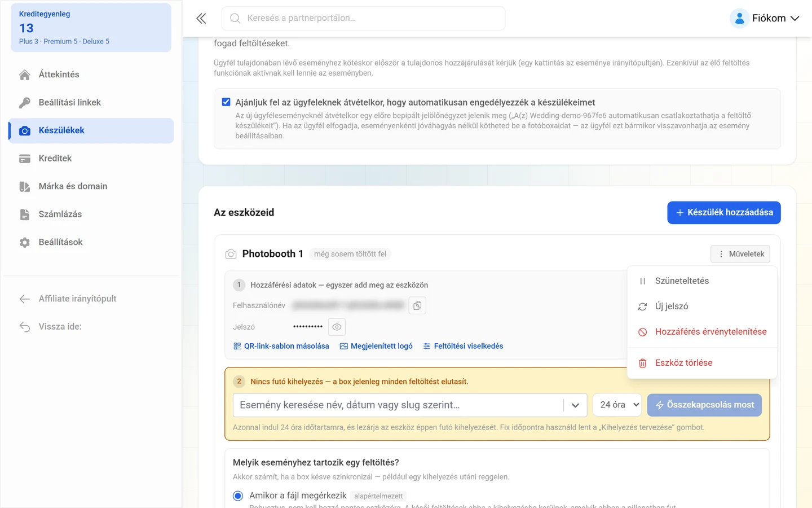The image size is (812, 508).
Task: Click the Vissza ide return icon
Action: click(x=25, y=327)
